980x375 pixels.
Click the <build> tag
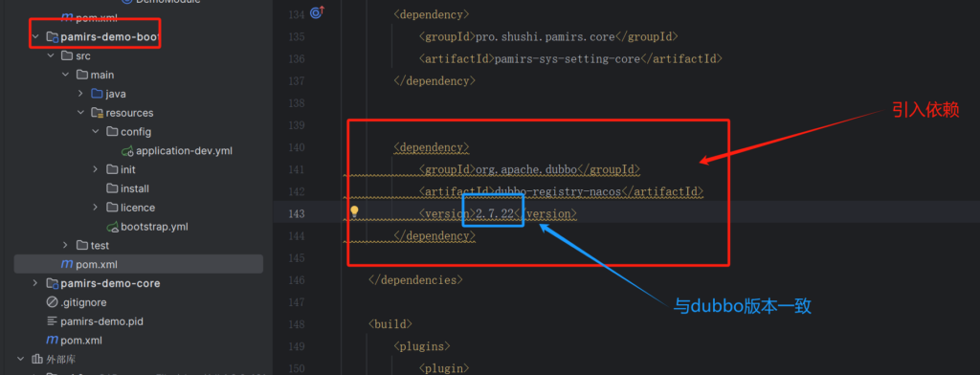click(390, 324)
